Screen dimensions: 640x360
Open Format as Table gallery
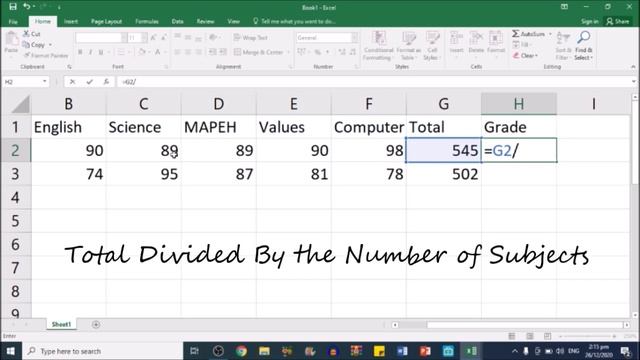[x=408, y=46]
